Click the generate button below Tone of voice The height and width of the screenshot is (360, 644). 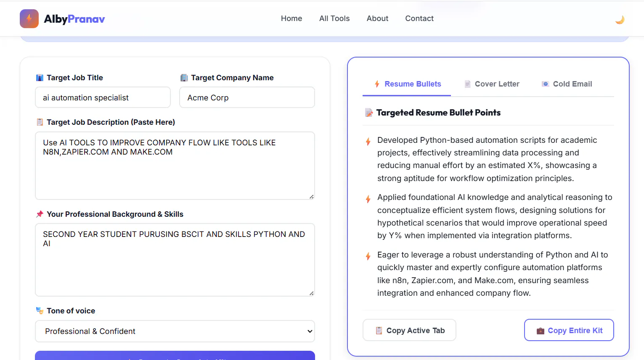point(175,355)
